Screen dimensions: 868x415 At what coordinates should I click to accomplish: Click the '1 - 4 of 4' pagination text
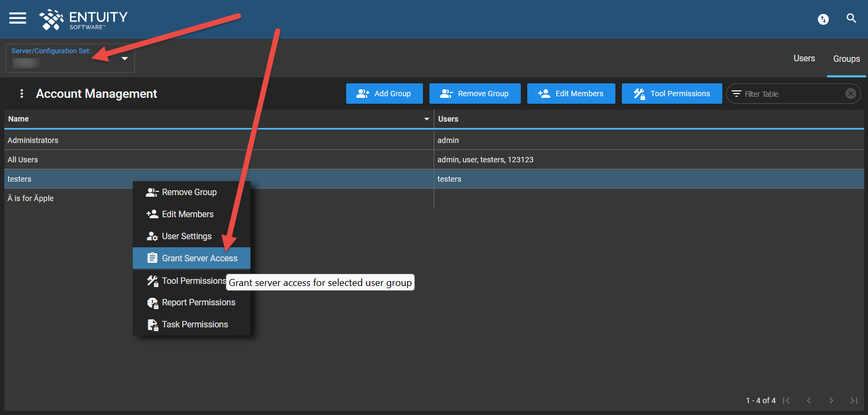pyautogui.click(x=761, y=400)
